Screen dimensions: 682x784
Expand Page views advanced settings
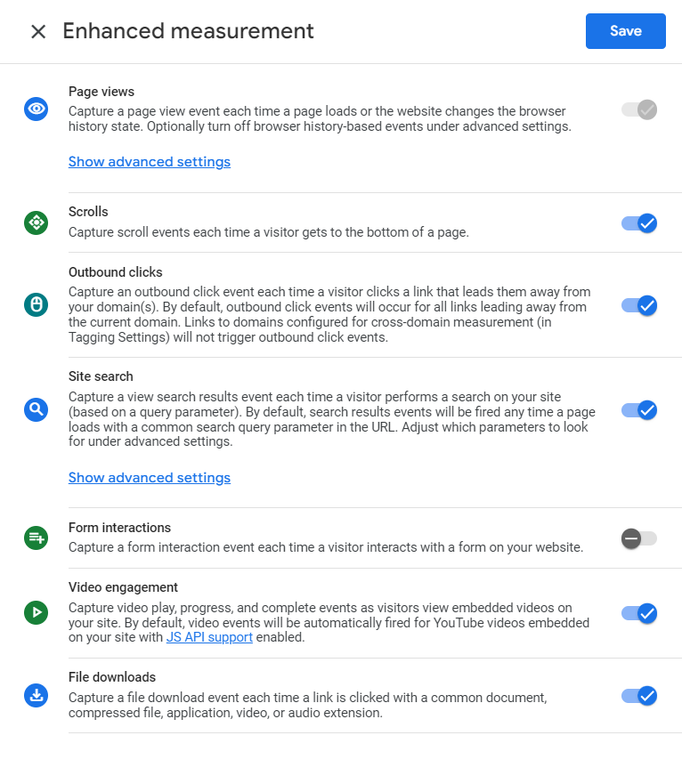(x=150, y=162)
